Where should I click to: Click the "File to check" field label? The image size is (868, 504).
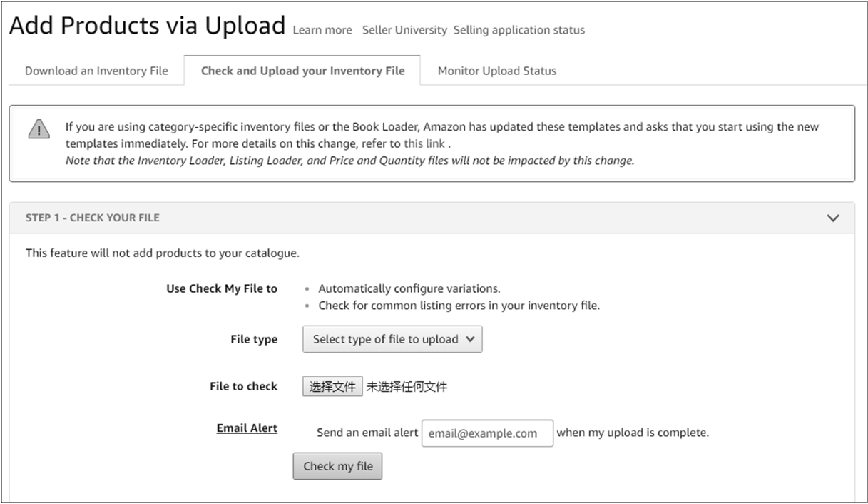point(243,386)
